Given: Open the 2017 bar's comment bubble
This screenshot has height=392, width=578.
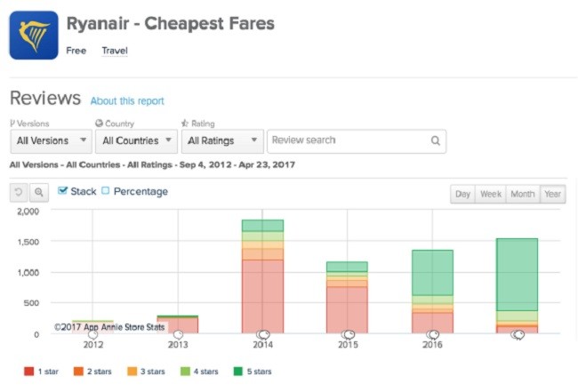Looking at the screenshot, I should [518, 335].
